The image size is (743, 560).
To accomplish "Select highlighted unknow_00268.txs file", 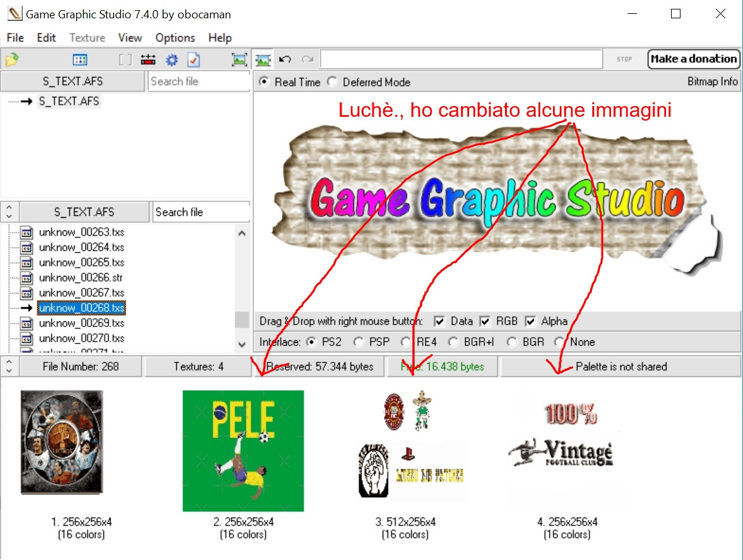I will tap(81, 307).
